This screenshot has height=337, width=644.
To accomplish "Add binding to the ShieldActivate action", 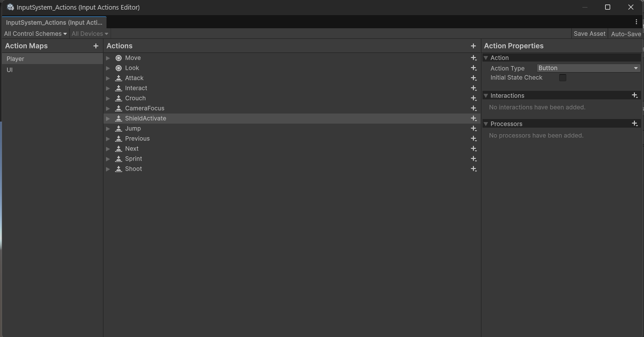I will (473, 119).
